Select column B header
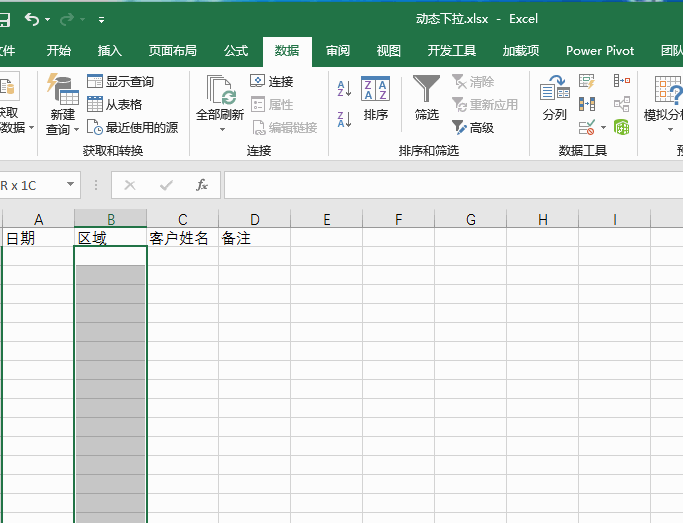 pyautogui.click(x=111, y=219)
